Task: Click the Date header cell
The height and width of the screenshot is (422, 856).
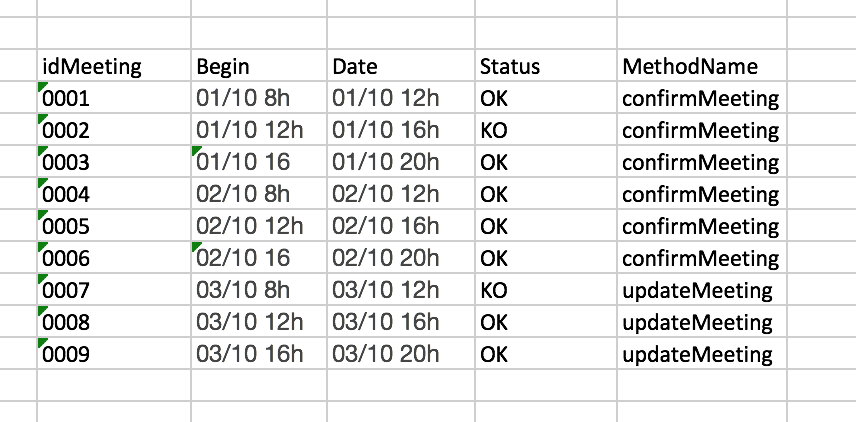Action: 355,67
